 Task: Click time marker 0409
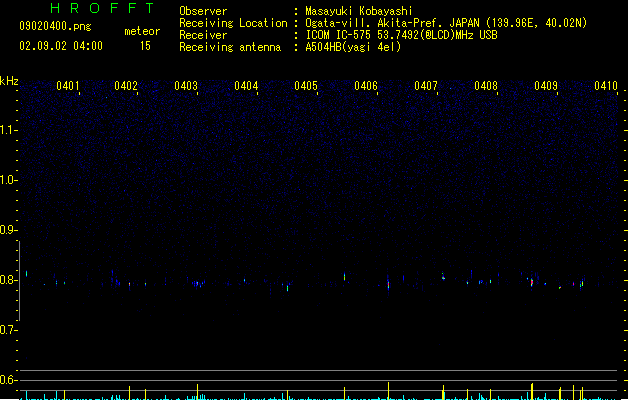546,86
